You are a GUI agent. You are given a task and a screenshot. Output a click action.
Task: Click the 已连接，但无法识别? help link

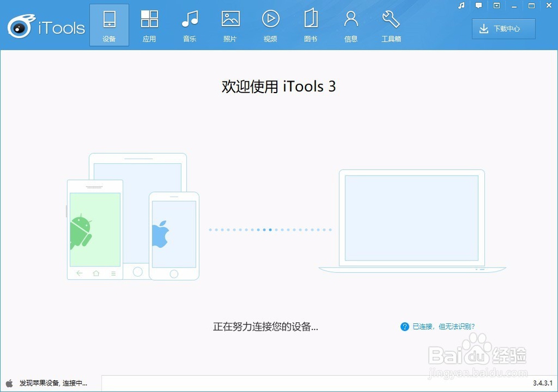(x=444, y=327)
